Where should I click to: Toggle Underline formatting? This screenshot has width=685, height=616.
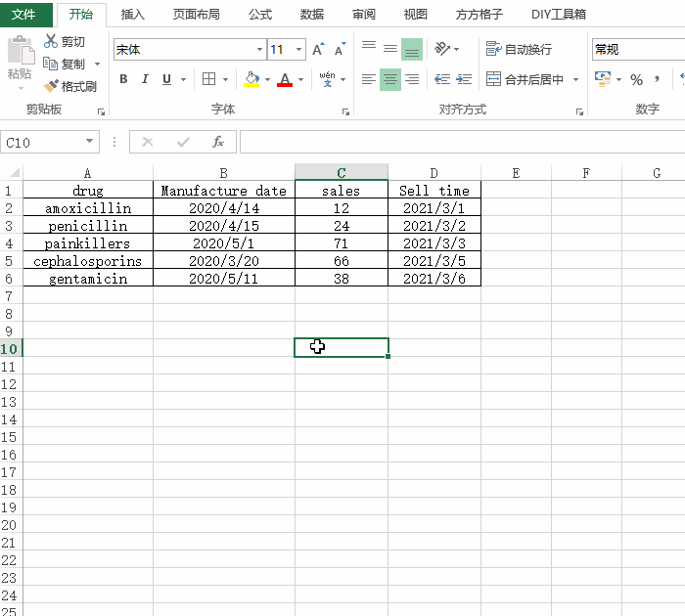click(166, 79)
